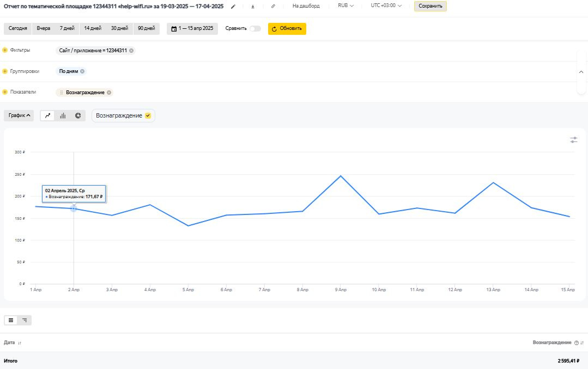The height and width of the screenshot is (369, 588).
Task: Switch to line chart view
Action: (48, 115)
